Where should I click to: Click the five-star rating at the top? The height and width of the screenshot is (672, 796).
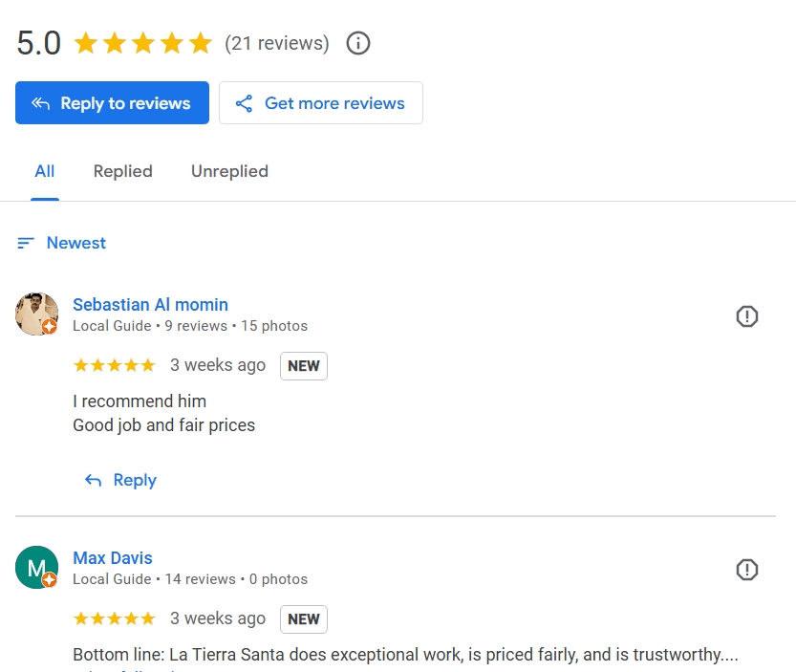[x=142, y=43]
